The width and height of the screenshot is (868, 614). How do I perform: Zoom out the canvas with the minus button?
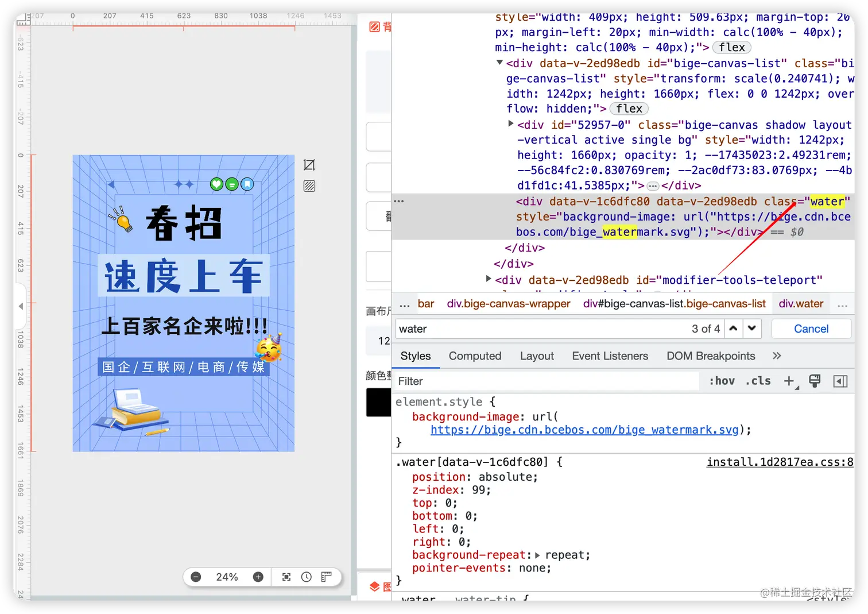click(196, 577)
